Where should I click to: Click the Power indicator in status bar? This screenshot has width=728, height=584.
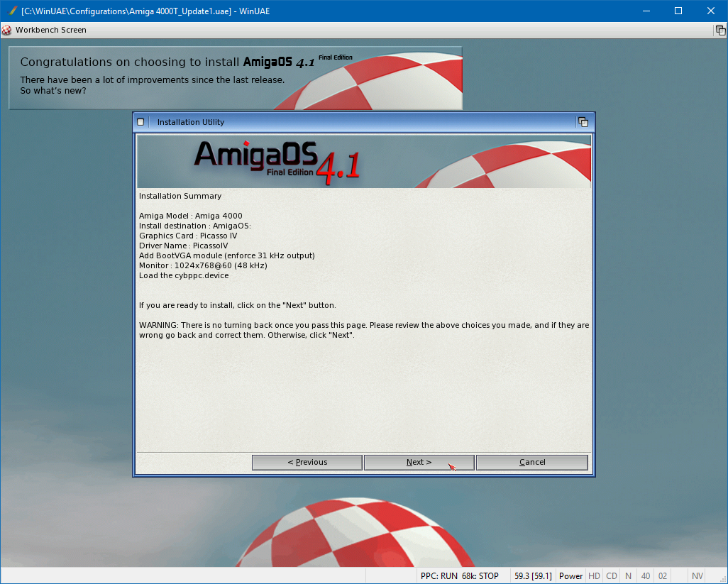click(x=570, y=576)
